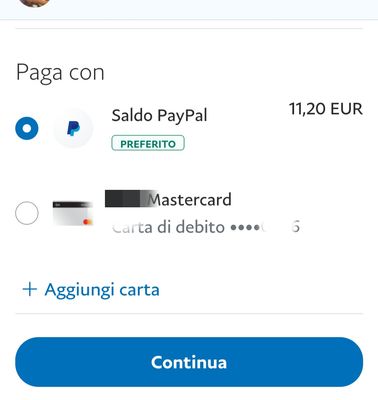This screenshot has height=400, width=378.
Task: Tap the Saldo PayPal label
Action: pyautogui.click(x=159, y=116)
